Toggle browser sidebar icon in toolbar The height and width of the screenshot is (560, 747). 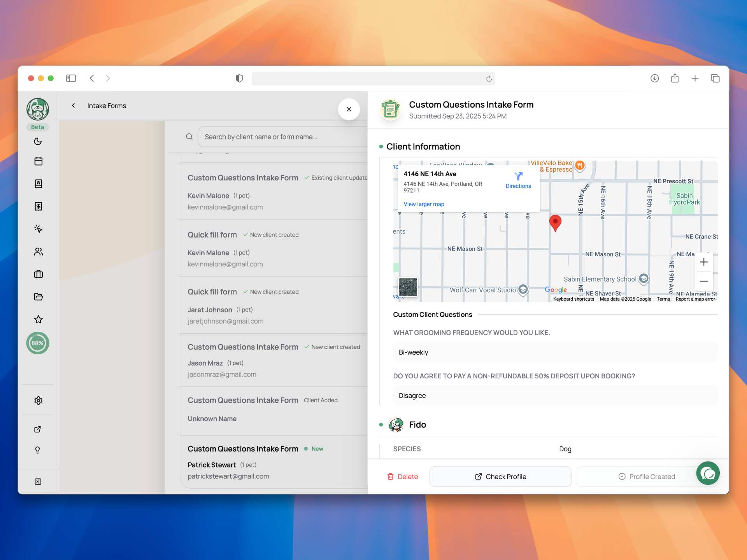click(71, 78)
